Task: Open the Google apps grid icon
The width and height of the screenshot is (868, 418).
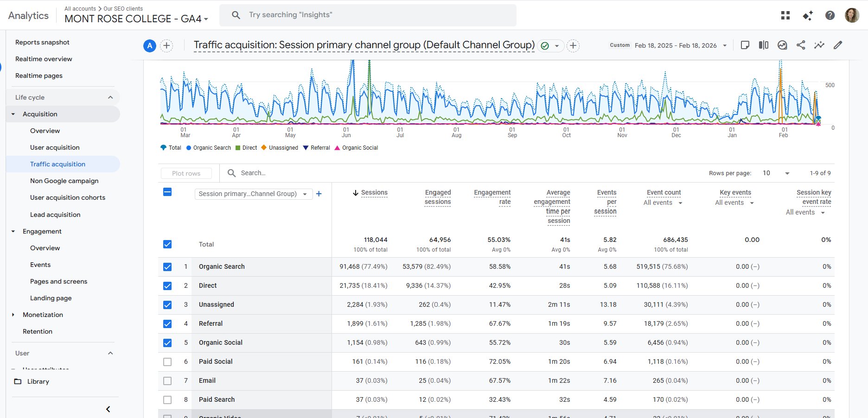Action: [x=785, y=15]
